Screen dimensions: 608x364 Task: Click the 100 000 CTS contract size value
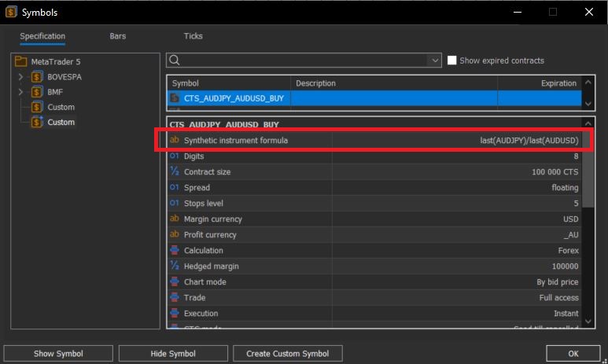coord(555,171)
